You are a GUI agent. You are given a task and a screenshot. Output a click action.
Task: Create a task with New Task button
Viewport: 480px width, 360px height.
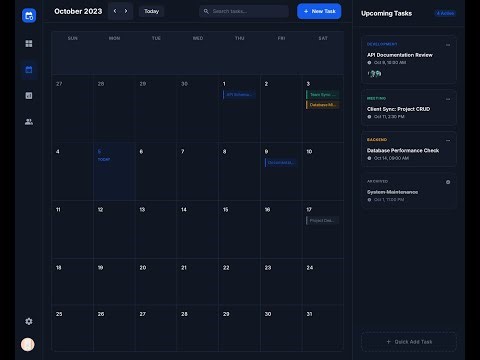[319, 11]
